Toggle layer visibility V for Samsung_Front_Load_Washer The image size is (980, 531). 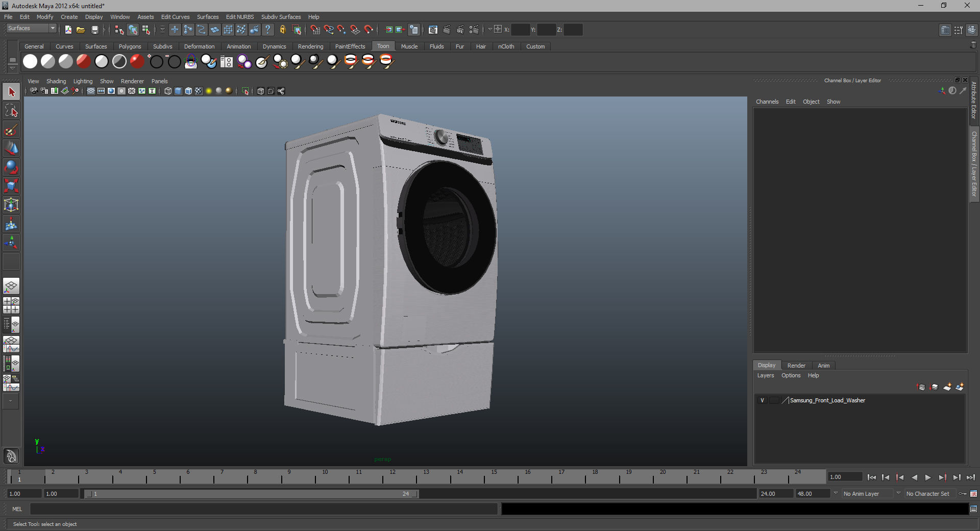point(763,400)
